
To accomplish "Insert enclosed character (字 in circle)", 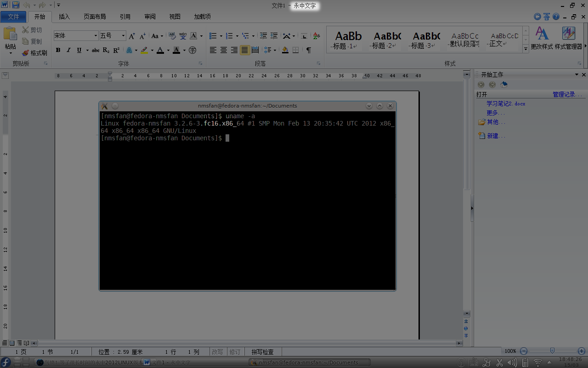I will coord(192,50).
